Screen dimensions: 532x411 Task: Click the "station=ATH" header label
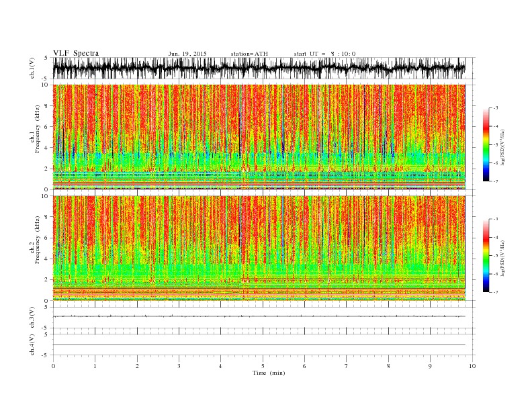coord(249,54)
